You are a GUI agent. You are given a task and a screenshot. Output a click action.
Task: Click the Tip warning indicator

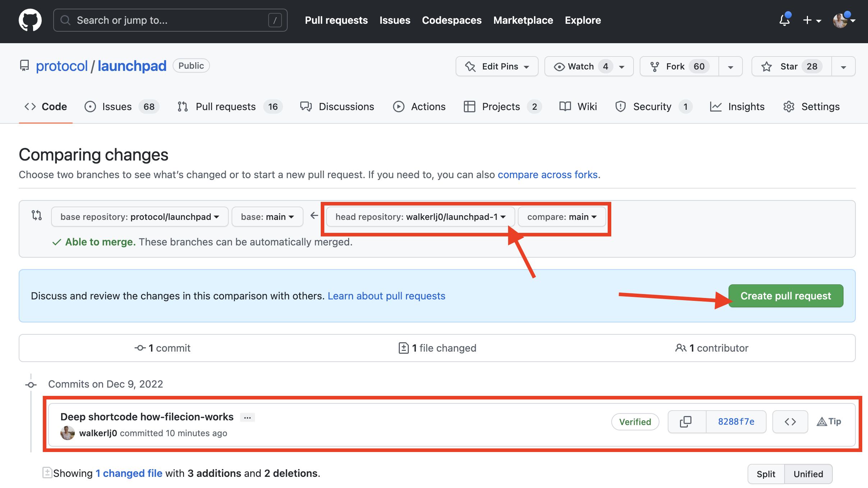click(829, 421)
